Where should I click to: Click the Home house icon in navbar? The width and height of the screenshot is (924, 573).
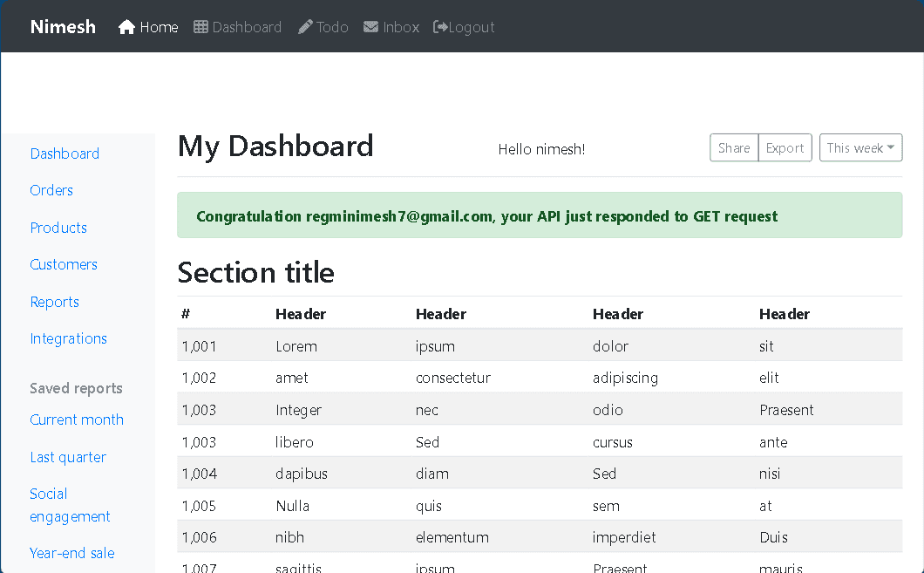pyautogui.click(x=127, y=27)
